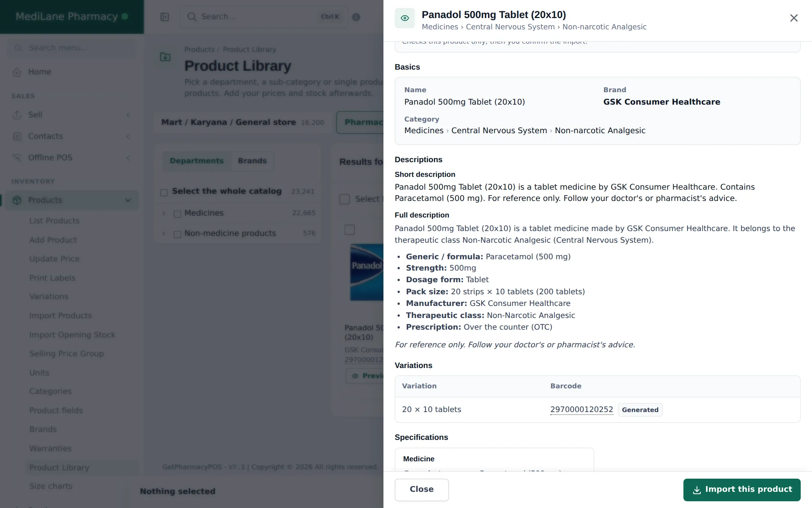This screenshot has width=812, height=508.
Task: Click the info icon next to search bar
Action: click(x=356, y=17)
